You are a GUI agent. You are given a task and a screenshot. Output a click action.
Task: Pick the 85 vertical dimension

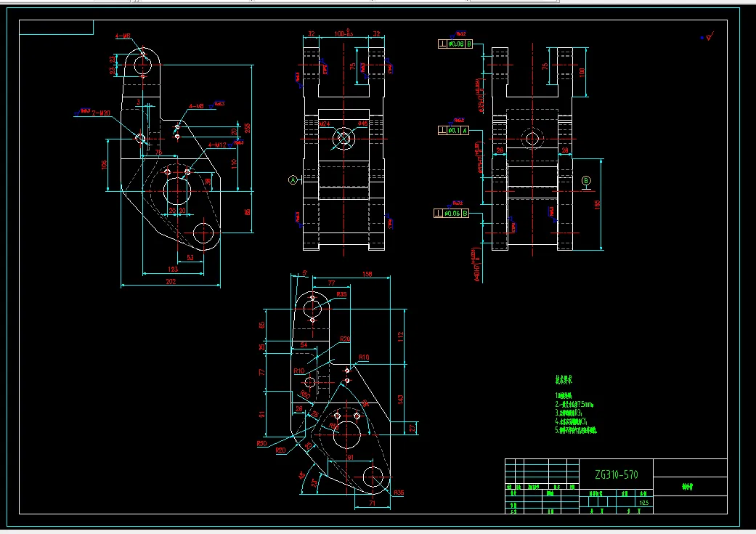(x=248, y=211)
